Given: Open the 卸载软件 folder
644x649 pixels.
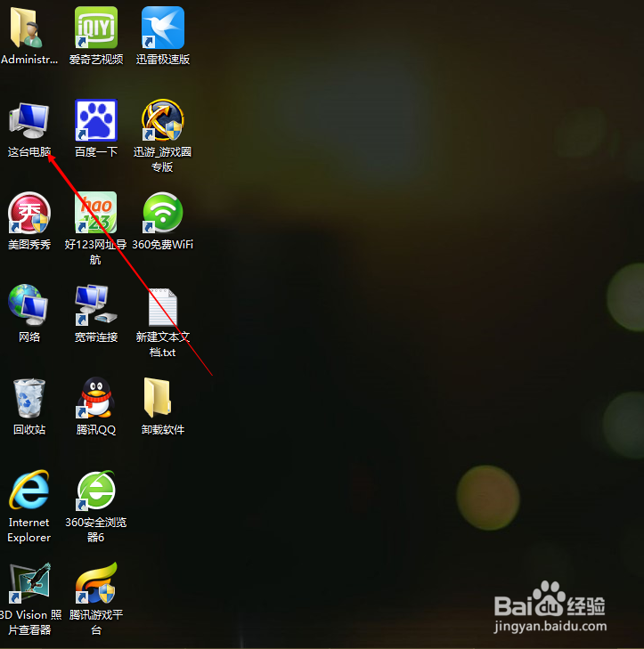Looking at the screenshot, I should [158, 397].
